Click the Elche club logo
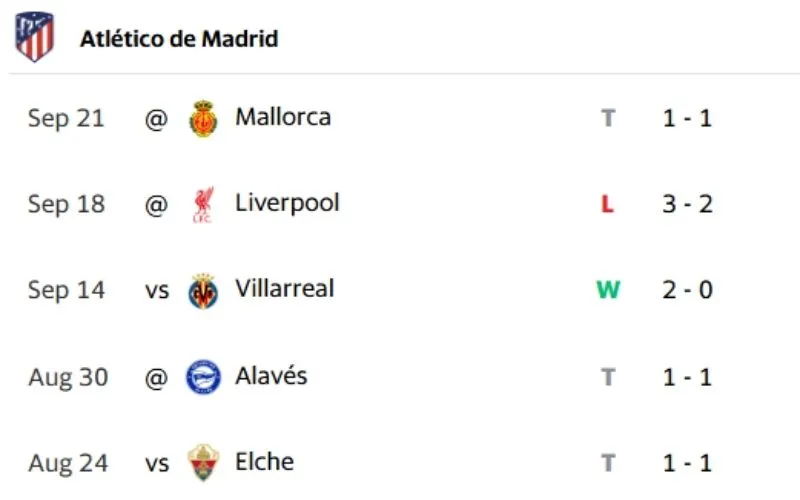This screenshot has width=800, height=500. tap(203, 463)
